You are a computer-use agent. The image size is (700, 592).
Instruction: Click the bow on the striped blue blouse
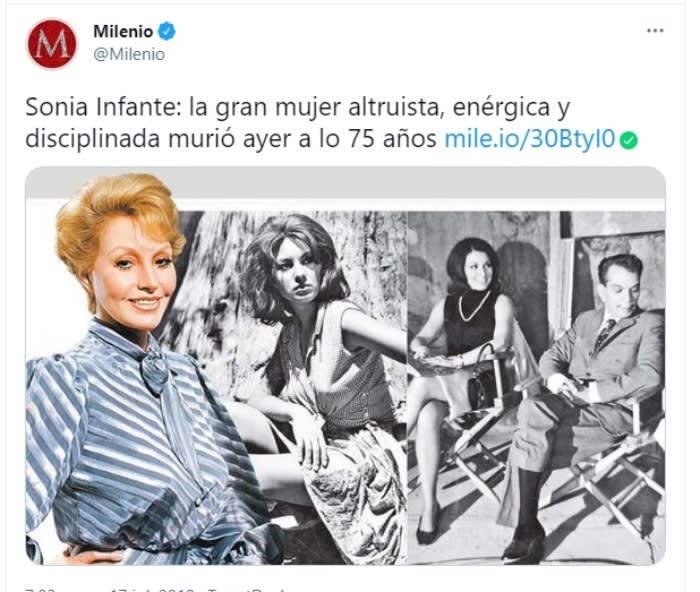[x=154, y=368]
